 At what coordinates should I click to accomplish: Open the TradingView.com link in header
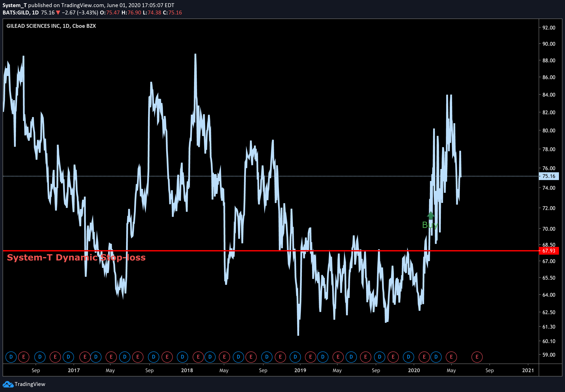pos(83,5)
